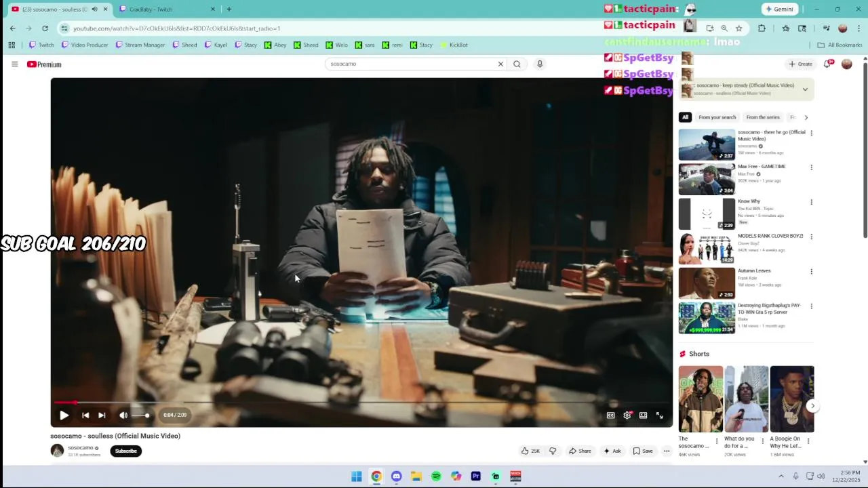Open the Autumn Leaves video thumbnail
Screen dimensions: 868x488
(x=707, y=283)
